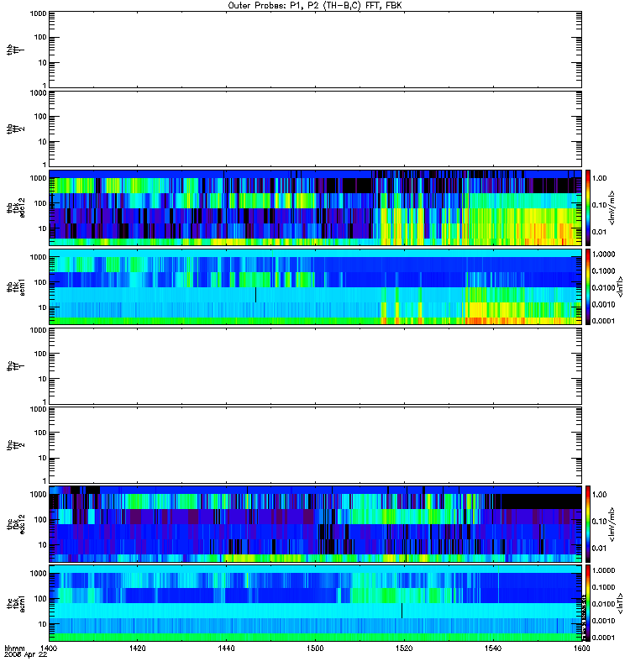Image resolution: width=630 pixels, height=672 pixels.
Task: Click the 'thb fbk edc12' y-axis title
Action: point(16,207)
